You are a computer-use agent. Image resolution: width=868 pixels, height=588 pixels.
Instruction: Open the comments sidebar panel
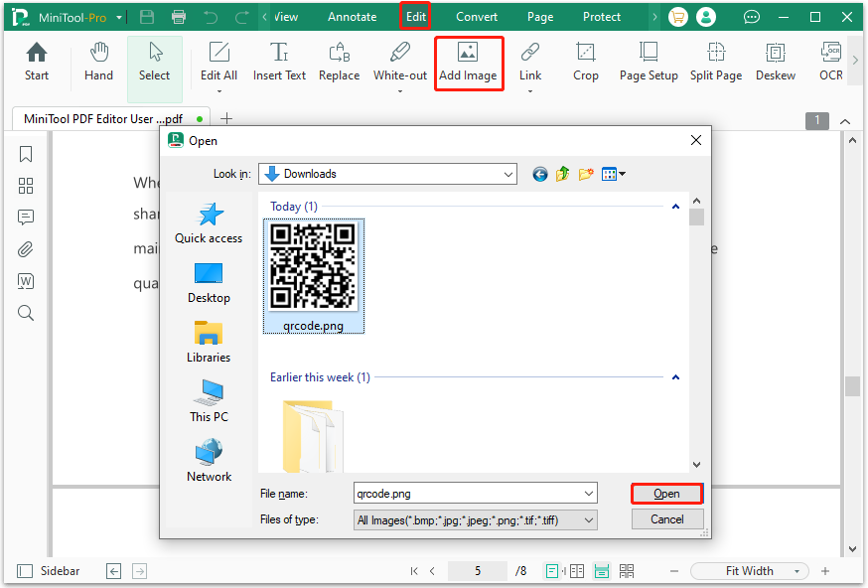[26, 218]
